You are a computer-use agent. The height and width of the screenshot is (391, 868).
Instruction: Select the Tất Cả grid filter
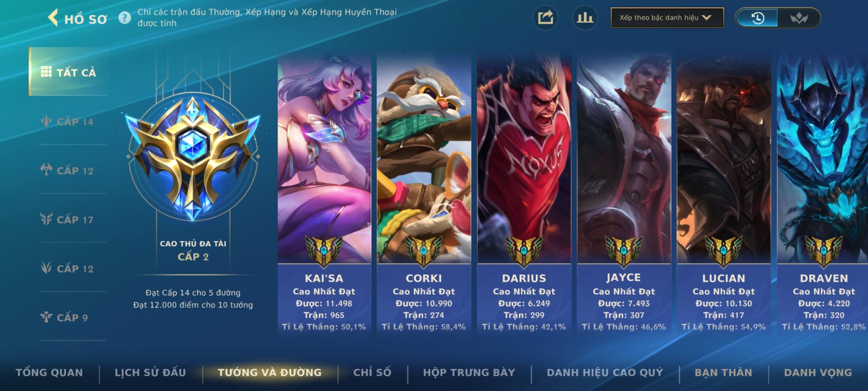[69, 72]
